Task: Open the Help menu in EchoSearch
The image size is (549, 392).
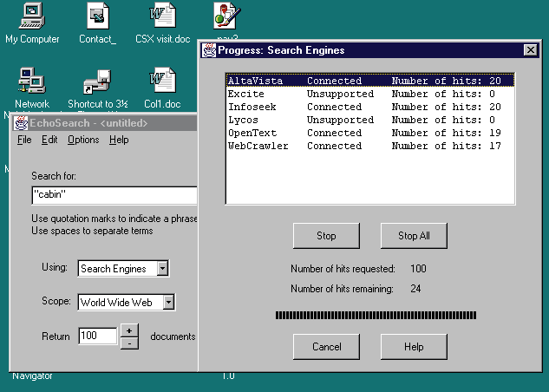Action: click(x=119, y=140)
